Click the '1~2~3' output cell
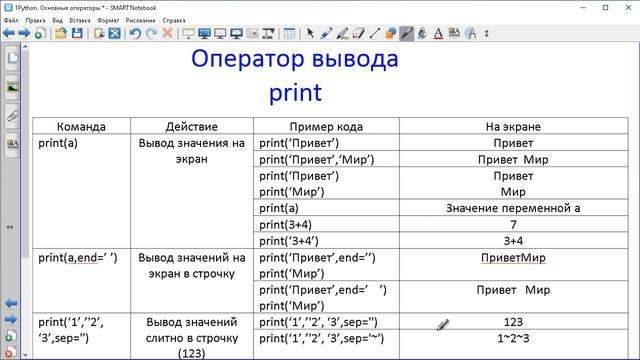Viewport: 640px width, 360px height. (513, 344)
